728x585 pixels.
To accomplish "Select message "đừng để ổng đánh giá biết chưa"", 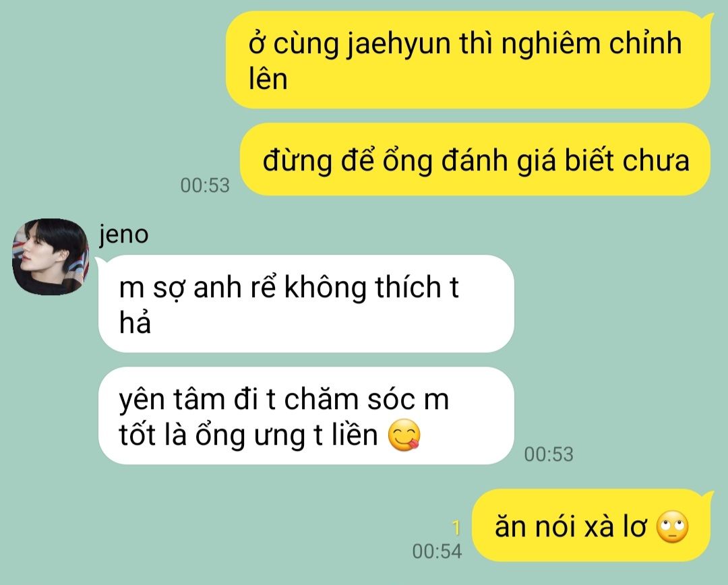I will point(475,159).
